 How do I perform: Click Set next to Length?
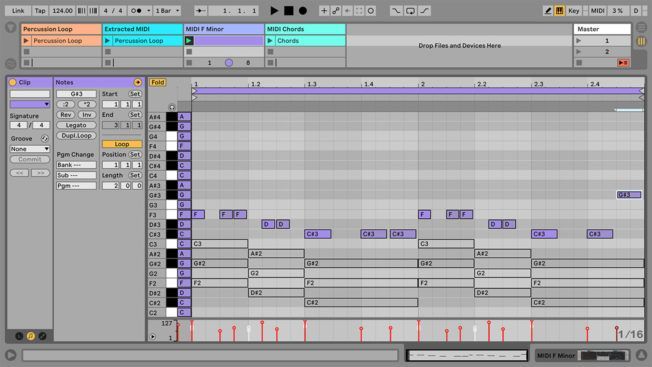click(134, 175)
